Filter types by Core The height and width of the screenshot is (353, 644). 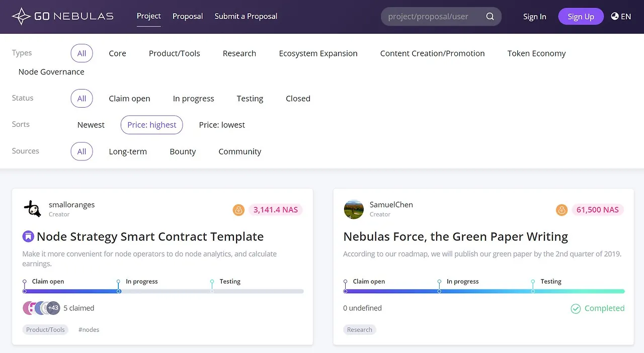117,53
